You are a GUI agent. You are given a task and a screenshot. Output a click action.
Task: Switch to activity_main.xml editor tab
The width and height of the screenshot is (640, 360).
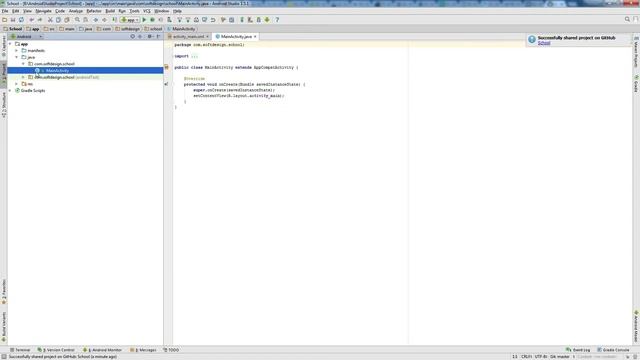188,36
